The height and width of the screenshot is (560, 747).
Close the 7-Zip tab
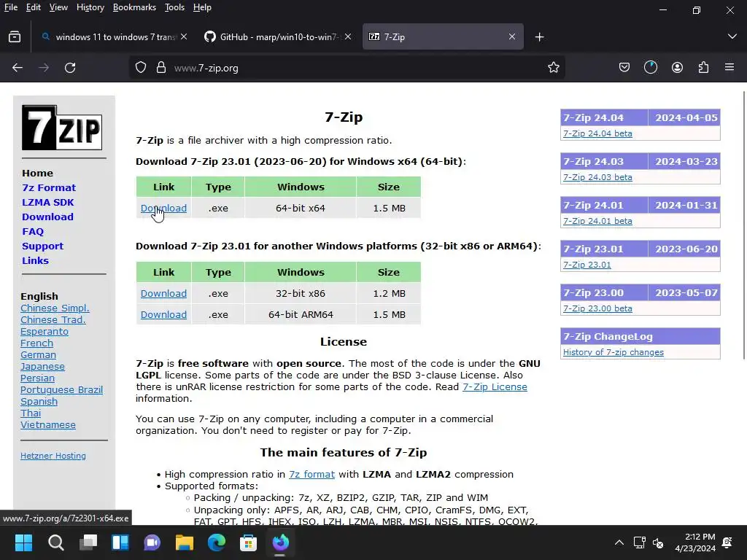511,36
